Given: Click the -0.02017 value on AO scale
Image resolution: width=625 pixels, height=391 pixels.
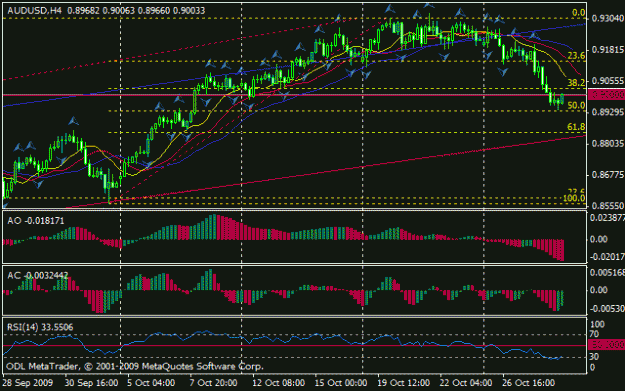Looking at the screenshot, I should pyautogui.click(x=607, y=257).
